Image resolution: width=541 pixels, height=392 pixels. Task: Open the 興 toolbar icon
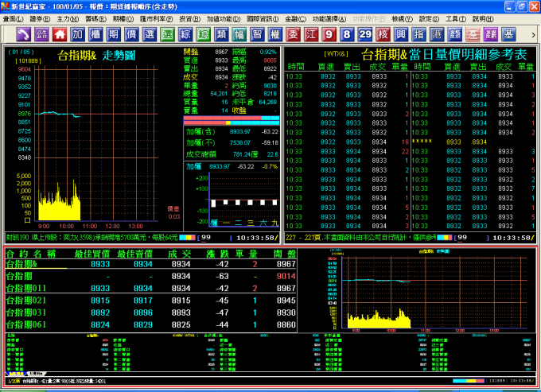[x=400, y=34]
